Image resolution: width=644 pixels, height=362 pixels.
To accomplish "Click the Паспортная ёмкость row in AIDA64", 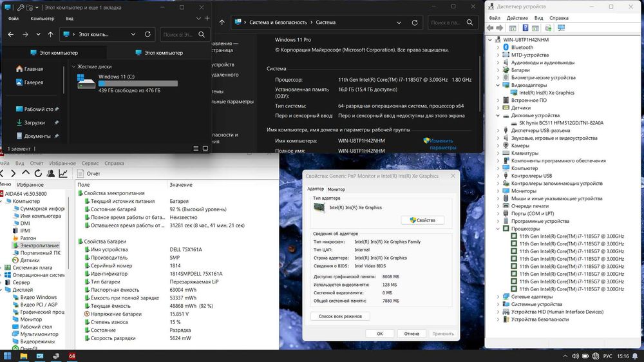I will coord(176,290).
